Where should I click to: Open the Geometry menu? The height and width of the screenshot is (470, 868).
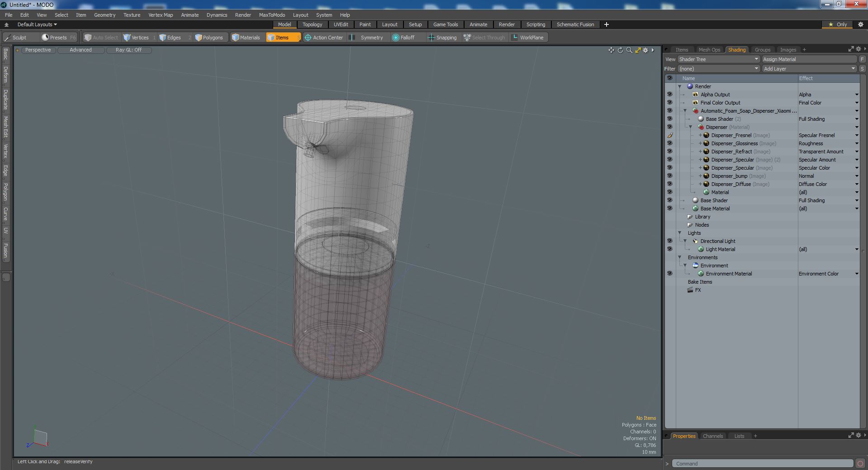coord(104,15)
